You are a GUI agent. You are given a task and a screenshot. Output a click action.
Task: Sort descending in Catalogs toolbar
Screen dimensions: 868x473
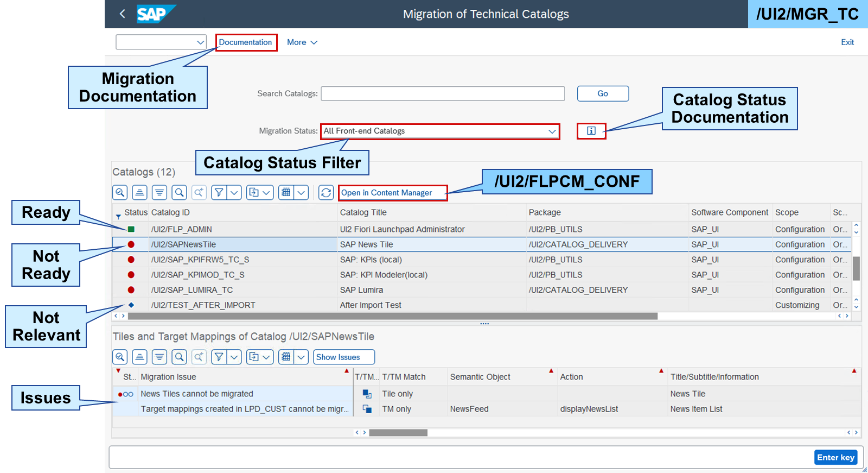159,192
